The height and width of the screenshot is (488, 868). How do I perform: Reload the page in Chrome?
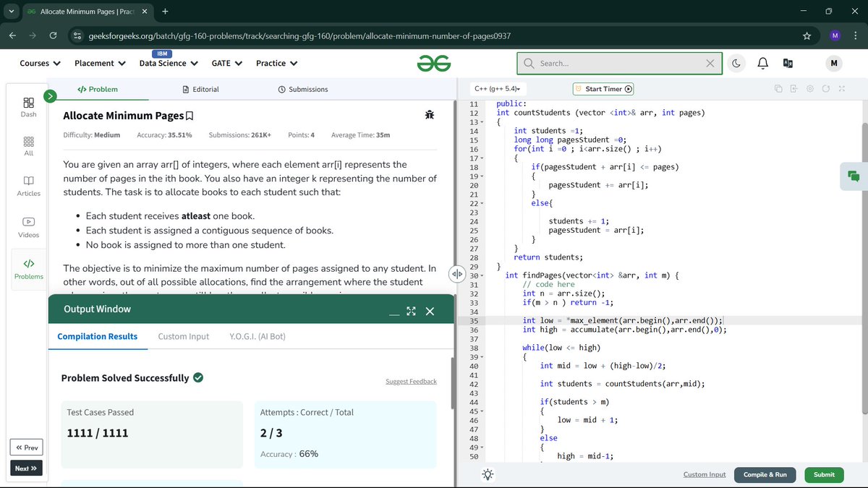pyautogui.click(x=53, y=35)
